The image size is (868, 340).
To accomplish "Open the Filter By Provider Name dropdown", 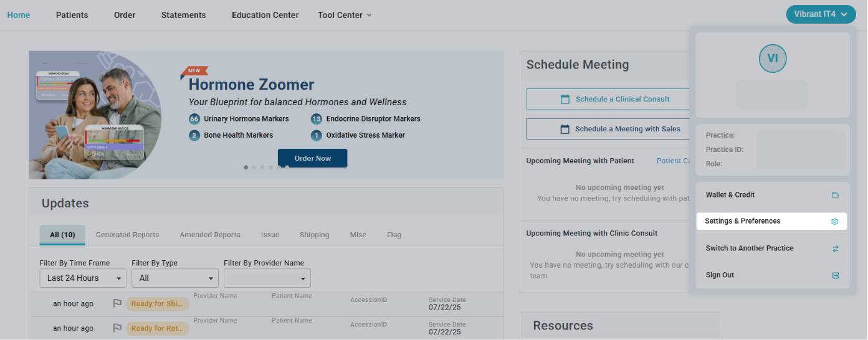I will point(267,278).
